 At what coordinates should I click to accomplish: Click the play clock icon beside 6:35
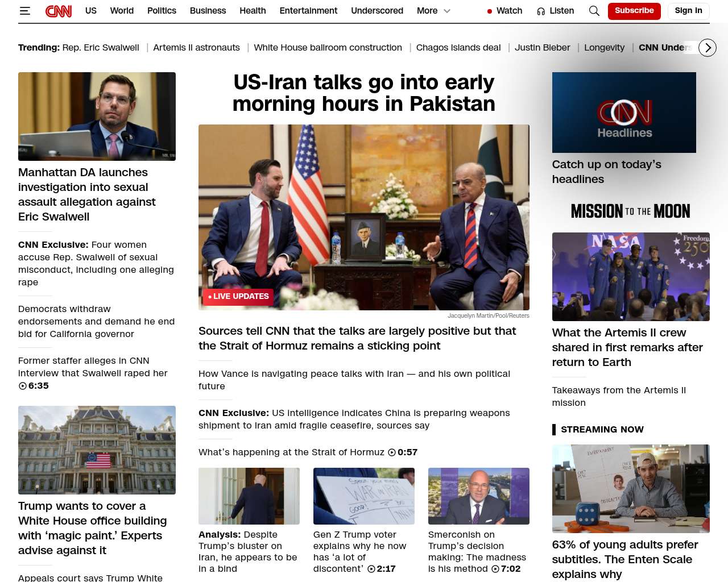pos(23,386)
